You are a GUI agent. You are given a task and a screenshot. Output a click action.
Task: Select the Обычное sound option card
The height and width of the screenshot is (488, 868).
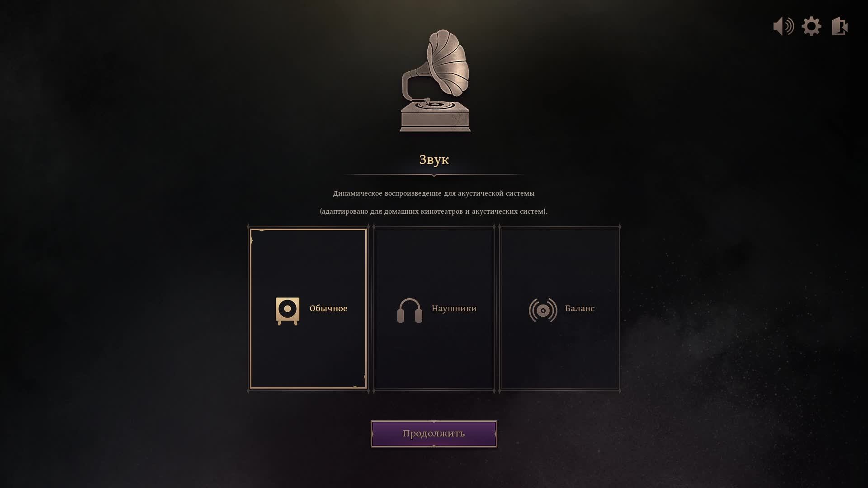point(308,309)
